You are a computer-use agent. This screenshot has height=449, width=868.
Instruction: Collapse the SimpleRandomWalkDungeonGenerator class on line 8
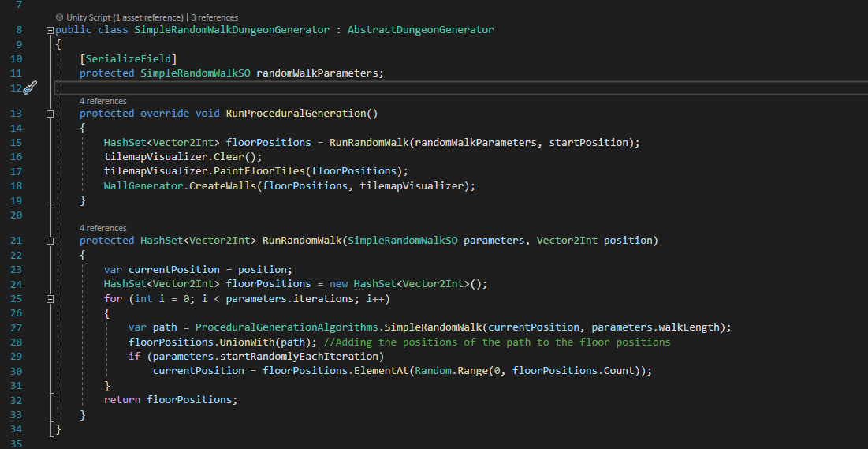(x=50, y=30)
